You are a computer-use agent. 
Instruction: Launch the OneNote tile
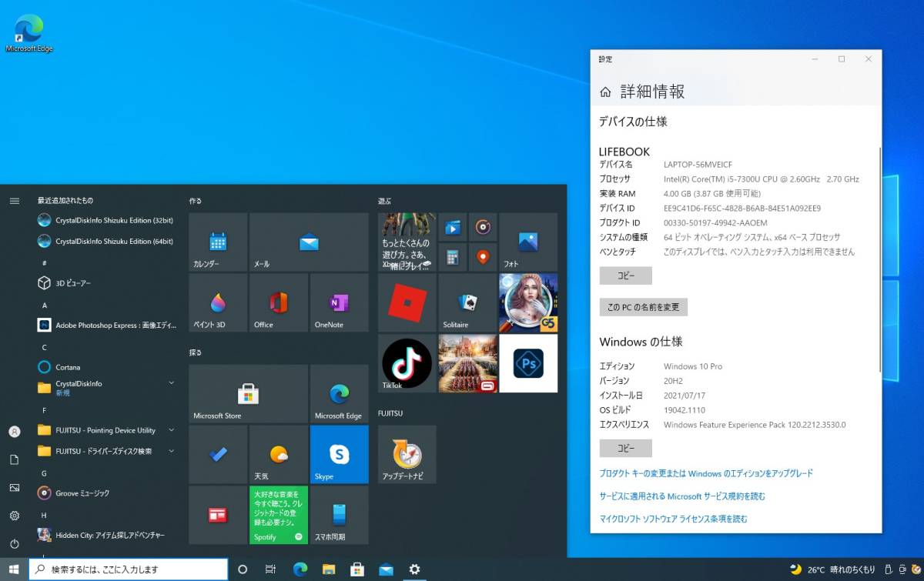point(340,302)
